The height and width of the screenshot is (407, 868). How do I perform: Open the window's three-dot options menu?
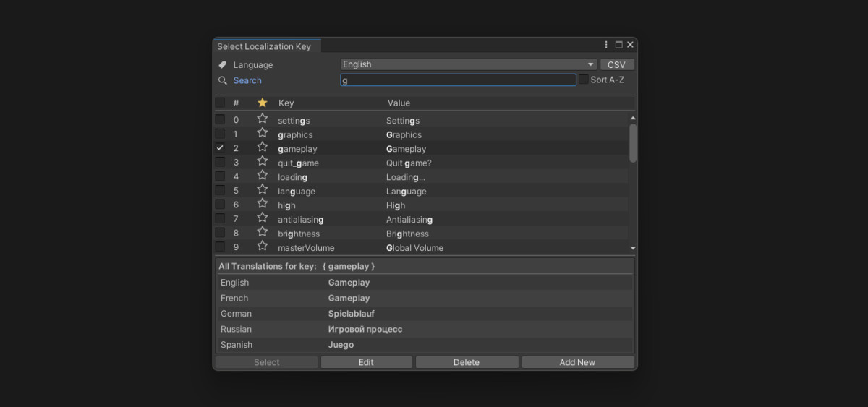coord(606,45)
